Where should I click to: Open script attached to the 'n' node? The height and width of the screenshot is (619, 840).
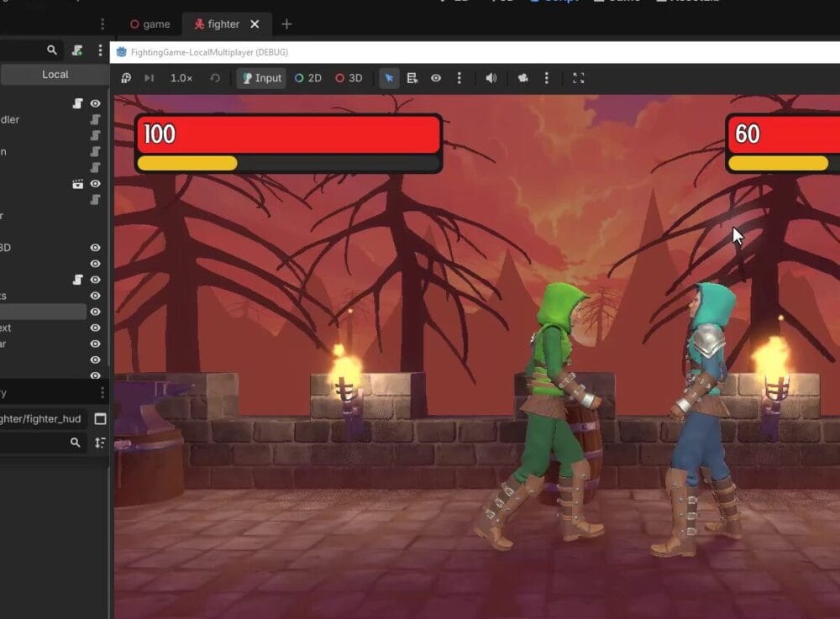(96, 151)
